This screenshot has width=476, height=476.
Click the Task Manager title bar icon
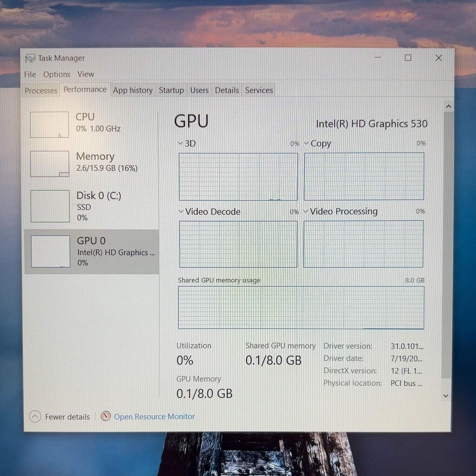tap(30, 58)
